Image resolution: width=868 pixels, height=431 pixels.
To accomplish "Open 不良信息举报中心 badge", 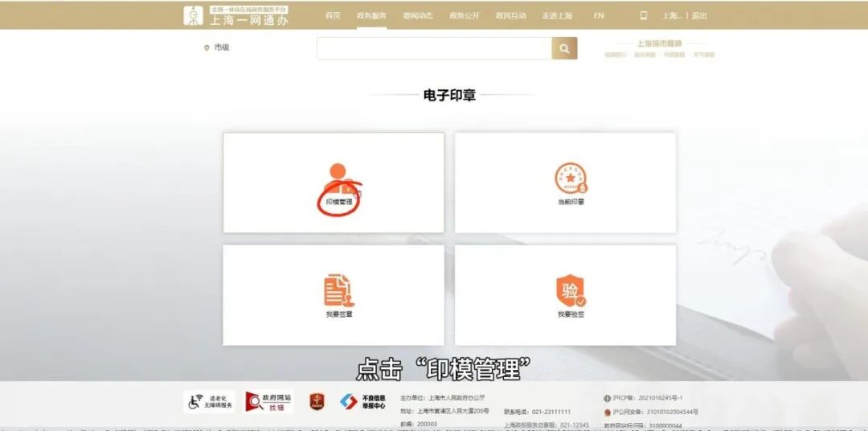I will click(x=362, y=401).
